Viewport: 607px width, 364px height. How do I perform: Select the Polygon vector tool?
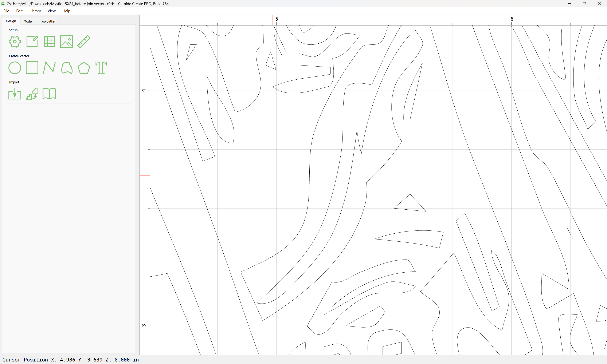pos(84,68)
